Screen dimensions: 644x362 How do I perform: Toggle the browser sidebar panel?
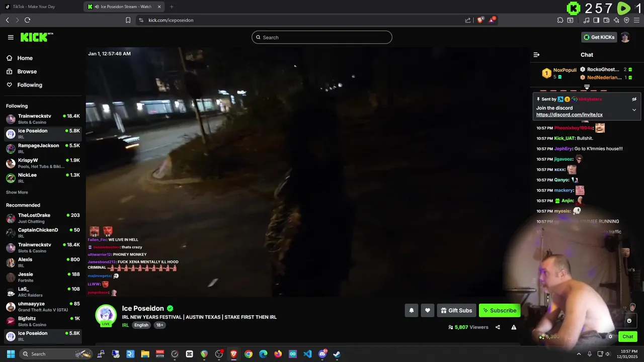pyautogui.click(x=596, y=20)
